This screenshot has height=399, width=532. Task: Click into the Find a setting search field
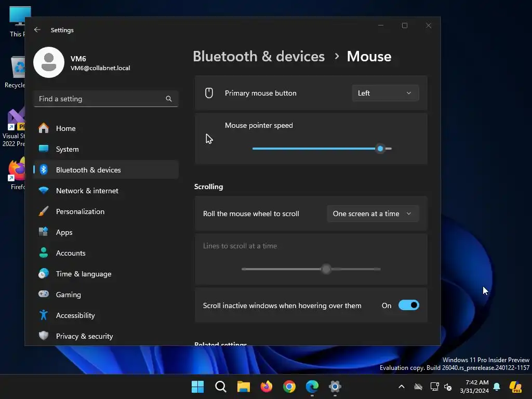point(106,99)
